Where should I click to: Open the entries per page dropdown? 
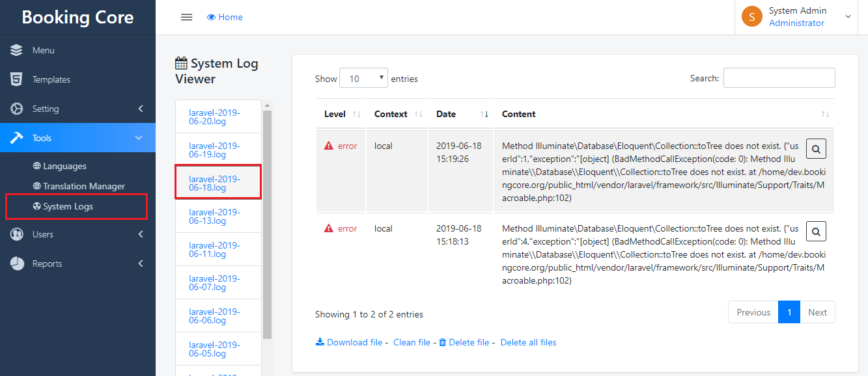(x=363, y=79)
